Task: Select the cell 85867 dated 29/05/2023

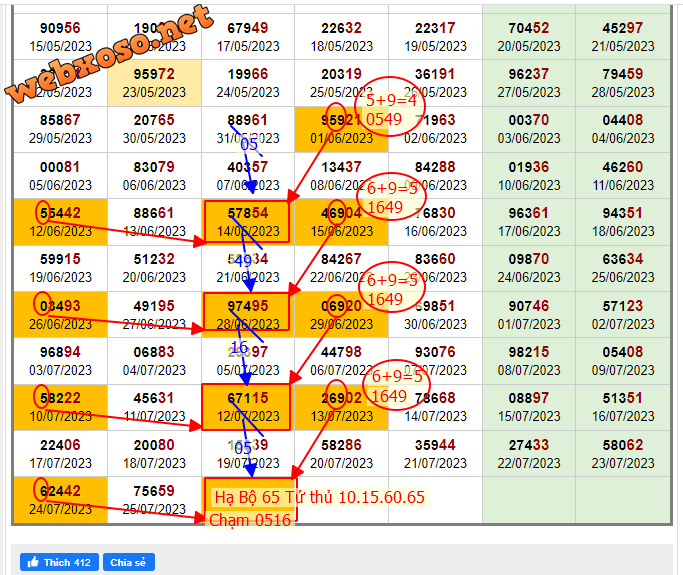Action: tap(61, 129)
